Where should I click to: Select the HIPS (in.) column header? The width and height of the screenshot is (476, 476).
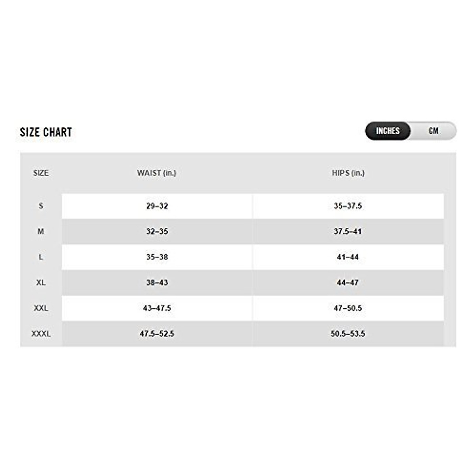[348, 173]
